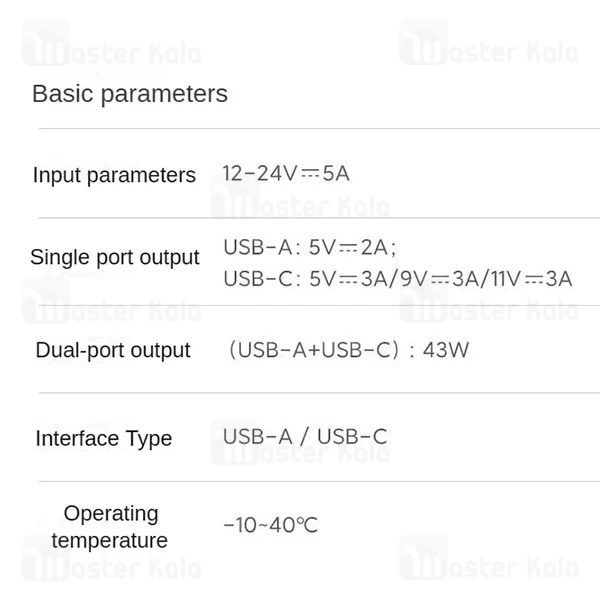Click the Master Kala watermark logo in bottom-left corner

[110, 563]
